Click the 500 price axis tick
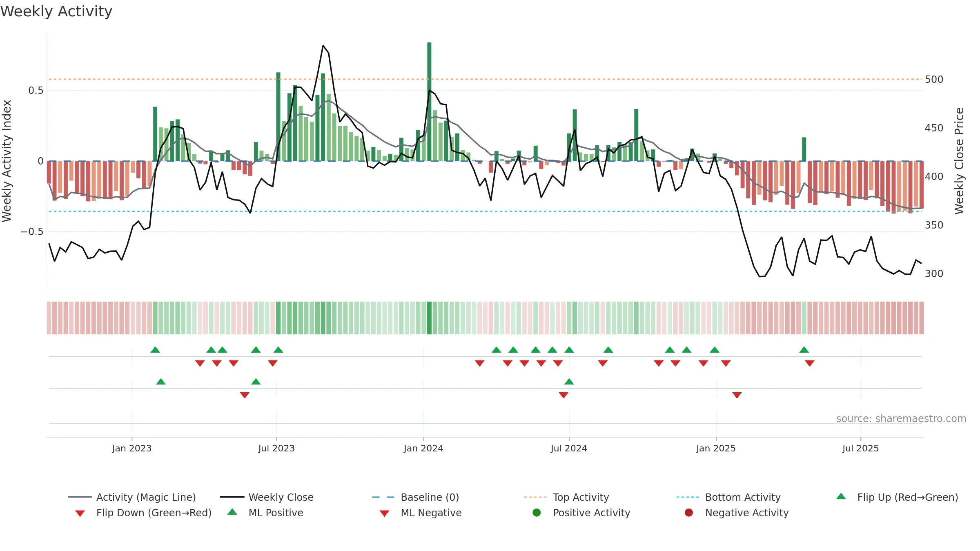This screenshot has width=980, height=551. tap(934, 79)
